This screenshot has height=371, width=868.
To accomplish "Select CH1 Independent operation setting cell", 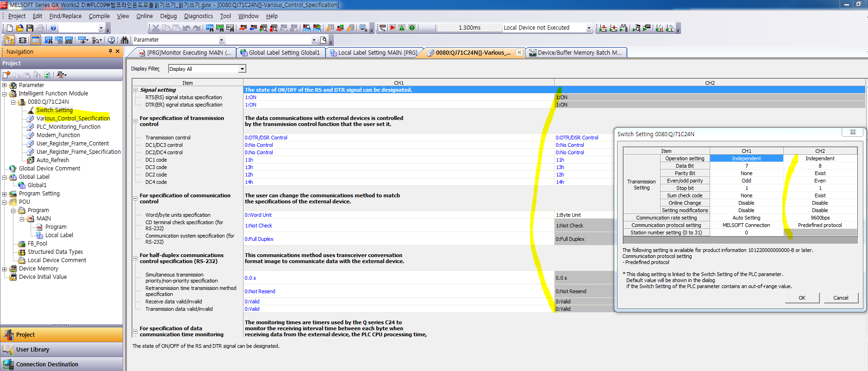I will pyautogui.click(x=746, y=158).
